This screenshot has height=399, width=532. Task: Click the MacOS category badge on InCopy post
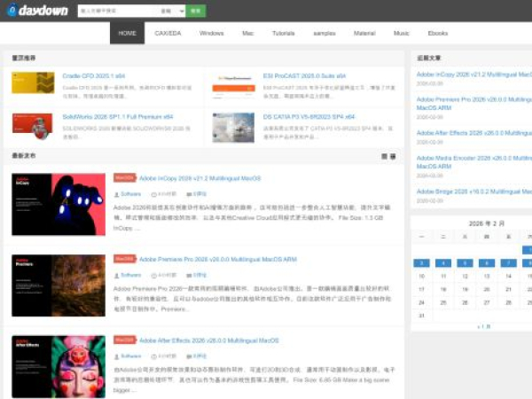coord(124,178)
